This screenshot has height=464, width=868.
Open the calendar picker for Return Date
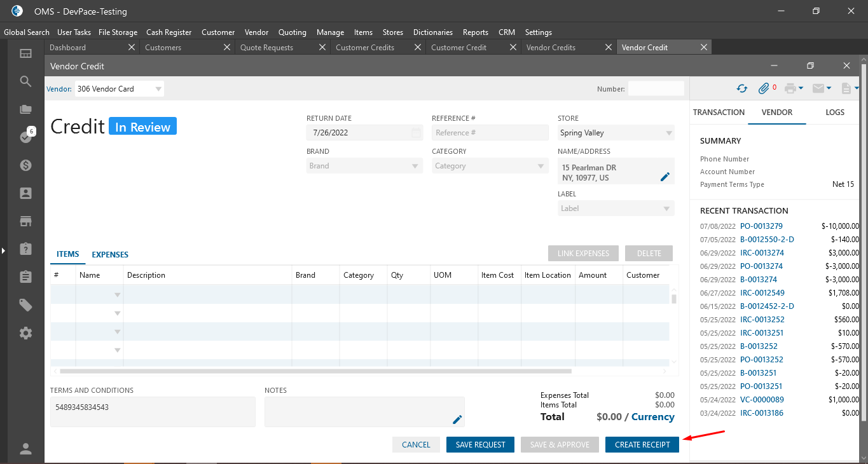click(x=416, y=133)
